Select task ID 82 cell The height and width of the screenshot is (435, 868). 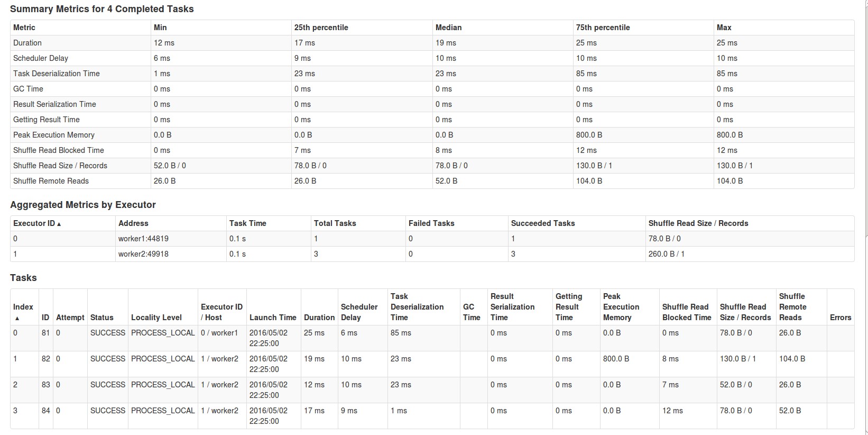pos(45,359)
